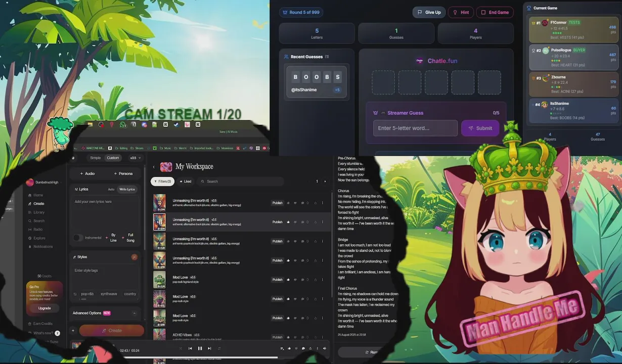The height and width of the screenshot is (364, 622).
Task: Go to next workspace page arrow
Action: pyautogui.click(x=325, y=181)
